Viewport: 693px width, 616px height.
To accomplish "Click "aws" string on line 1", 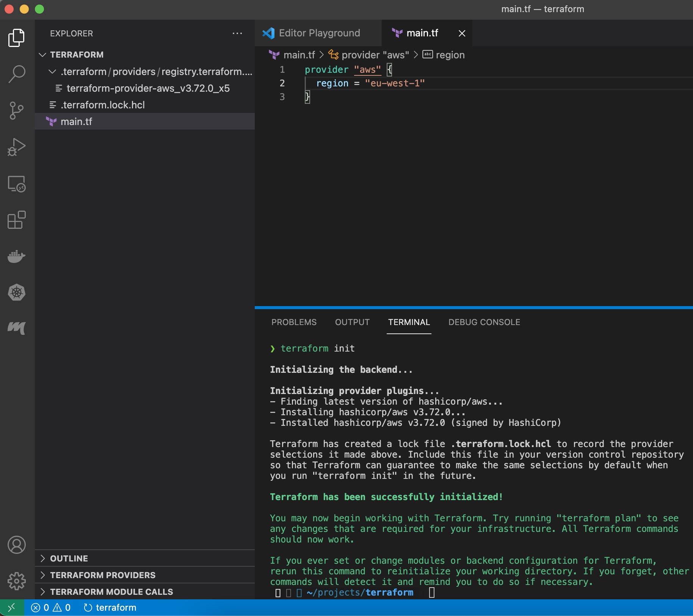I will point(367,70).
